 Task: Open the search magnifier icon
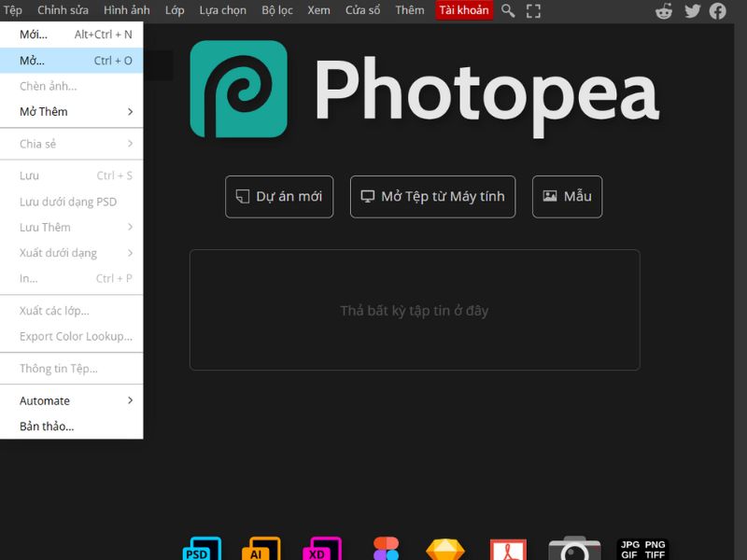(x=508, y=10)
